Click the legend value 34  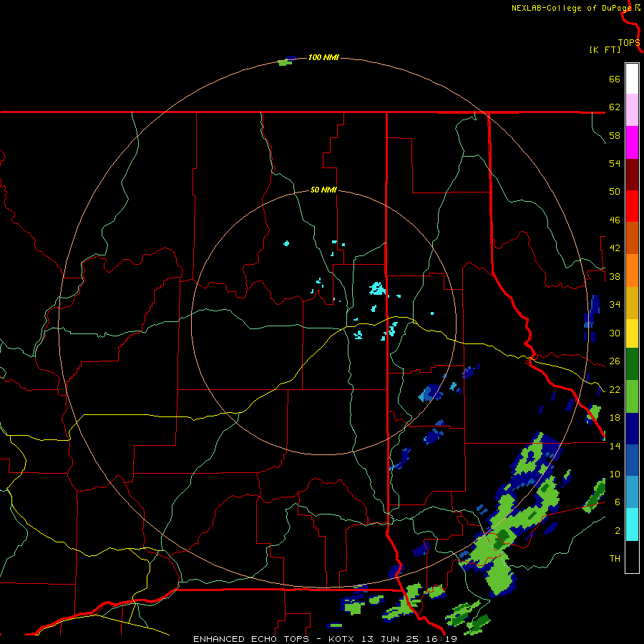click(x=615, y=305)
